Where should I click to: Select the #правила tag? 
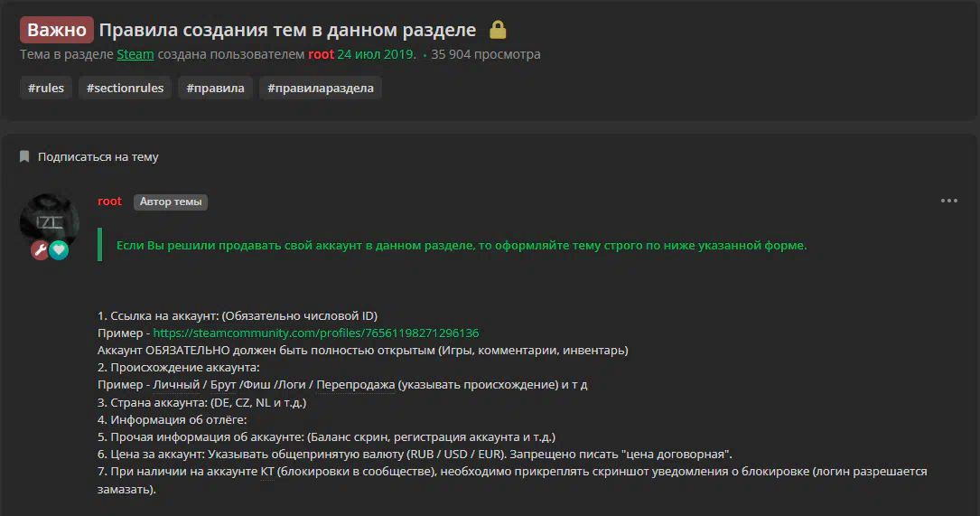(216, 88)
